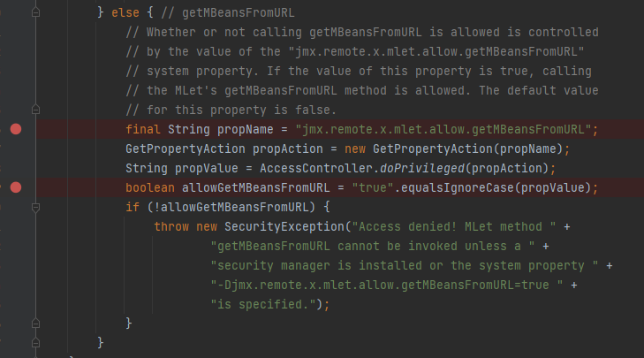
Task: Collapse the if (!allowGetMBeansFromURL) fold marker
Action: coord(36,207)
